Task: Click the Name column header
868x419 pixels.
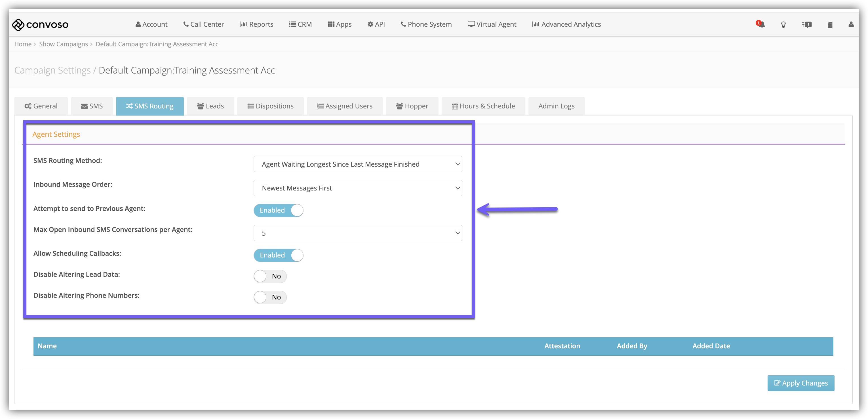Action: point(47,346)
